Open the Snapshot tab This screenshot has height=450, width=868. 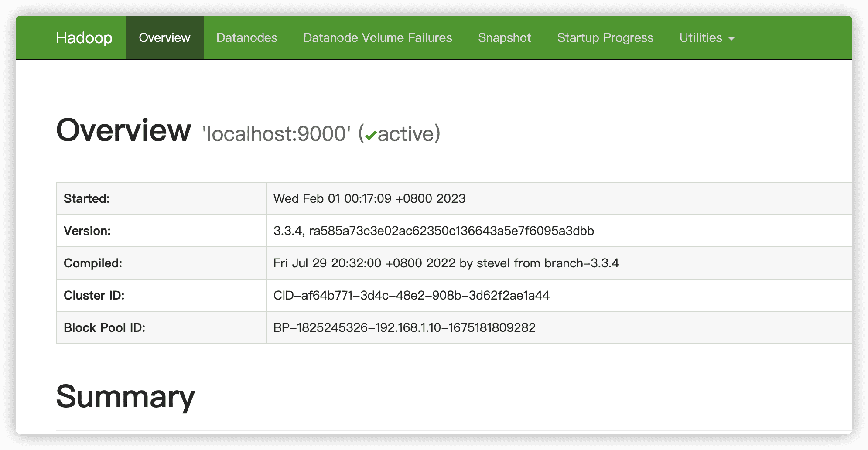coord(505,38)
